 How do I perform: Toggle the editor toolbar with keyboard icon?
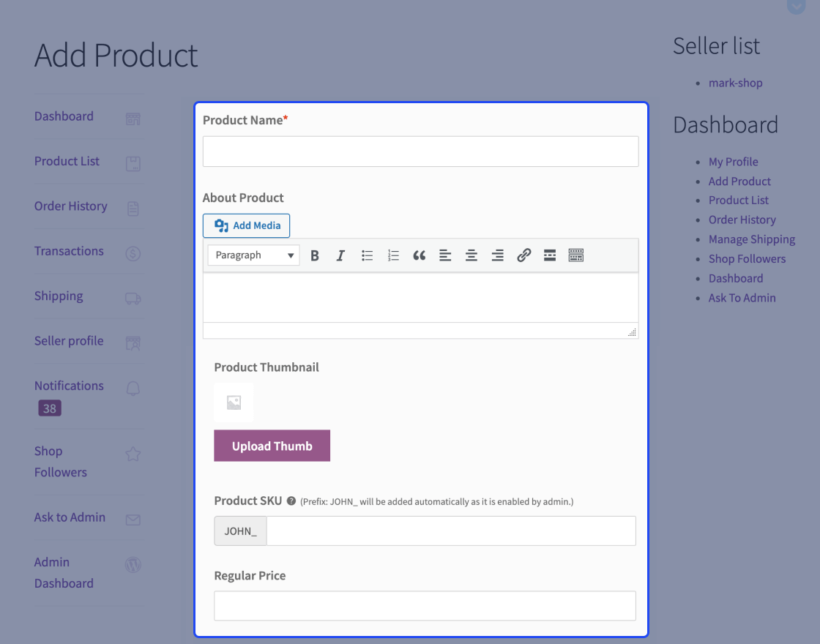575,255
